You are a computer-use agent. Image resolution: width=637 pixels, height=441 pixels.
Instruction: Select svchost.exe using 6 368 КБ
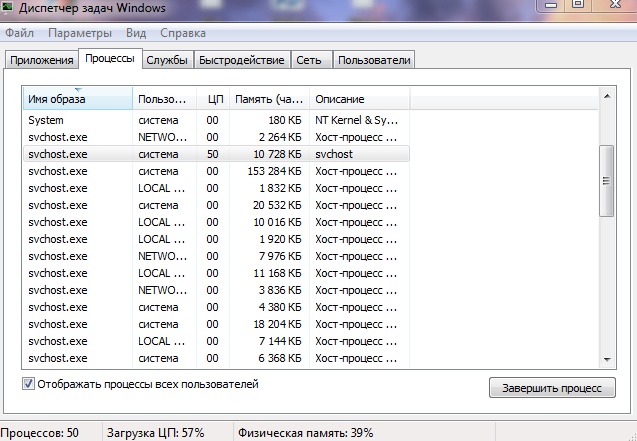coord(216,359)
